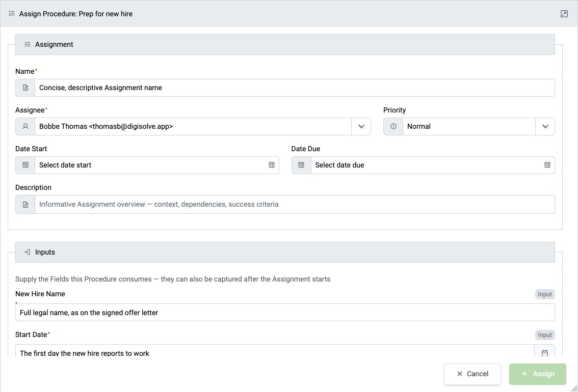Open the Priority dropdown chevron
The height and width of the screenshot is (392, 578).
coord(545,127)
